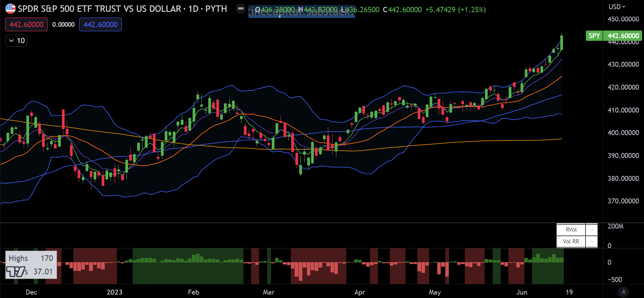Click the dash value beside Vol RR
This screenshot has height=298, width=644.
coord(592,242)
